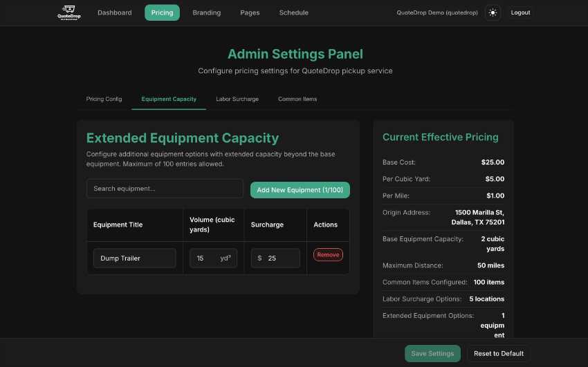Click the Per Cubic Yard $5.00 value
The image size is (588, 367).
click(x=495, y=179)
